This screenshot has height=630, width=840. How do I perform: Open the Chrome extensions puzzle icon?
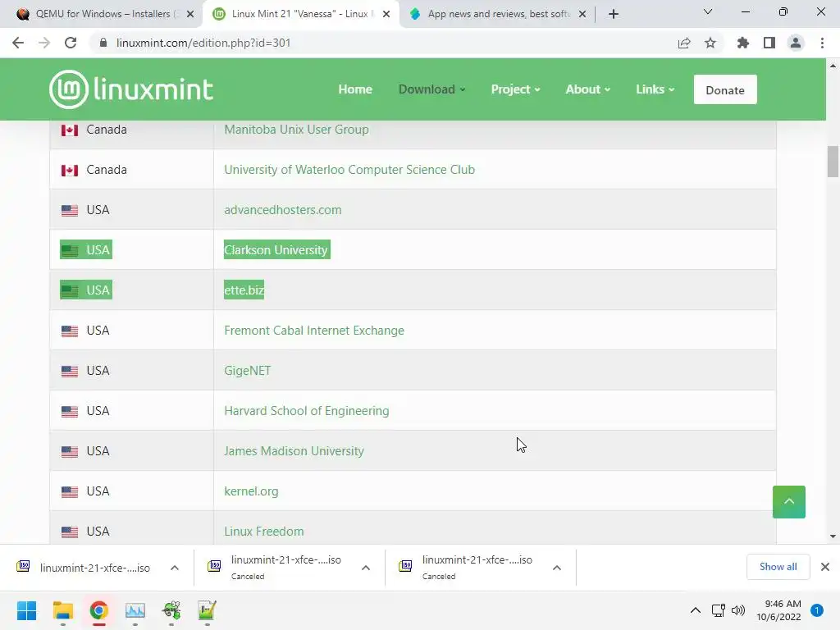tap(742, 43)
